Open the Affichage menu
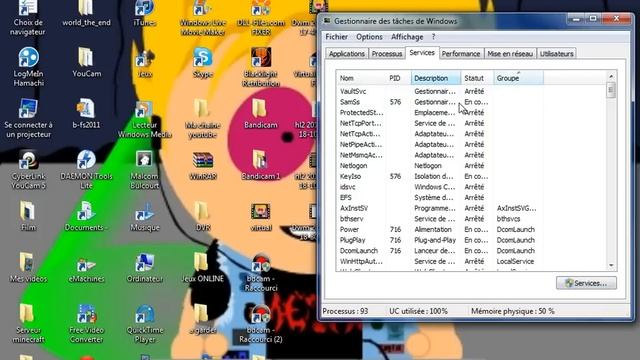This screenshot has height=360, width=640. [x=407, y=37]
